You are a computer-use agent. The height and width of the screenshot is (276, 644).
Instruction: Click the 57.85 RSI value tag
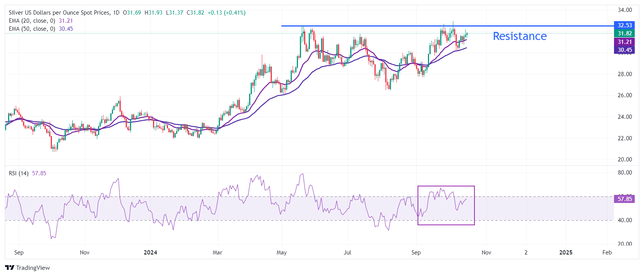click(x=624, y=199)
